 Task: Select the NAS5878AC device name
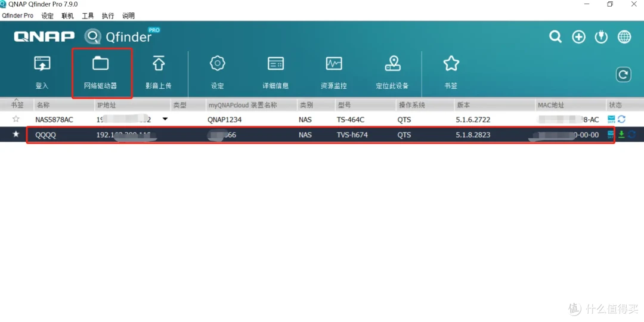54,119
